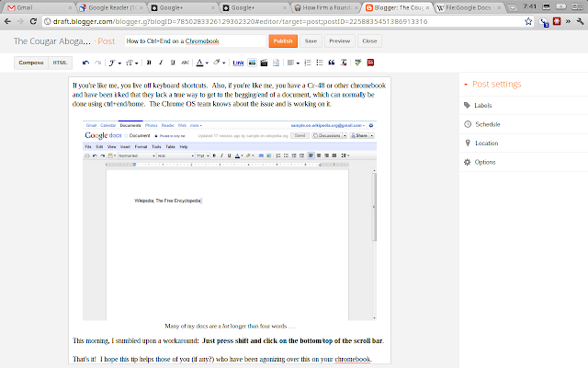Open the text background highlight color picker
The height and width of the screenshot is (368, 588).
point(219,63)
